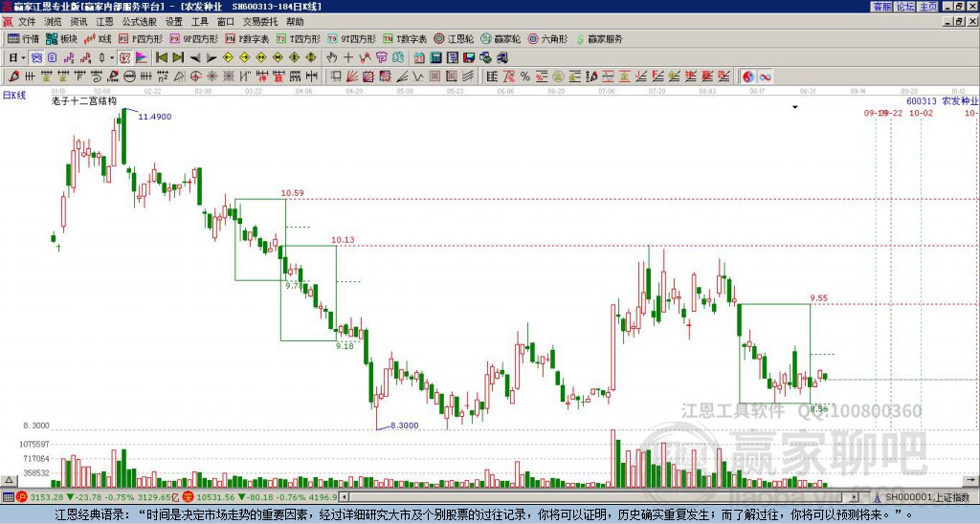Click the scrollbar left arrow in status bar
Screen dimensions: 980x524
pyautogui.click(x=344, y=497)
